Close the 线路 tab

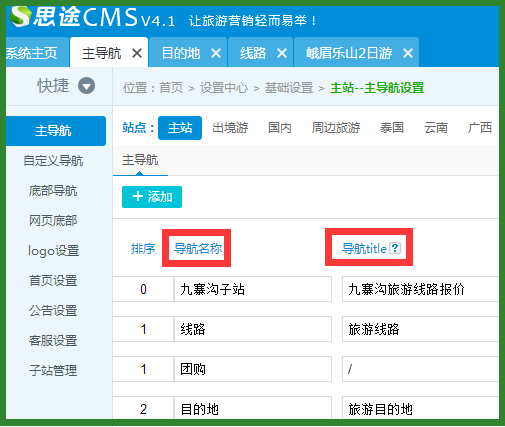coord(282,53)
